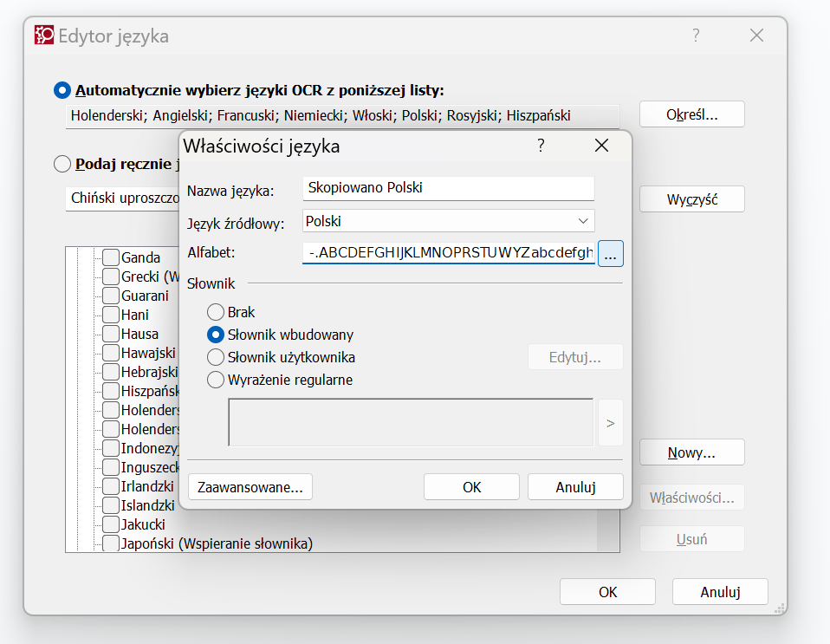The width and height of the screenshot is (830, 644).
Task: Click the Nazwa języka input field
Action: coord(447,188)
